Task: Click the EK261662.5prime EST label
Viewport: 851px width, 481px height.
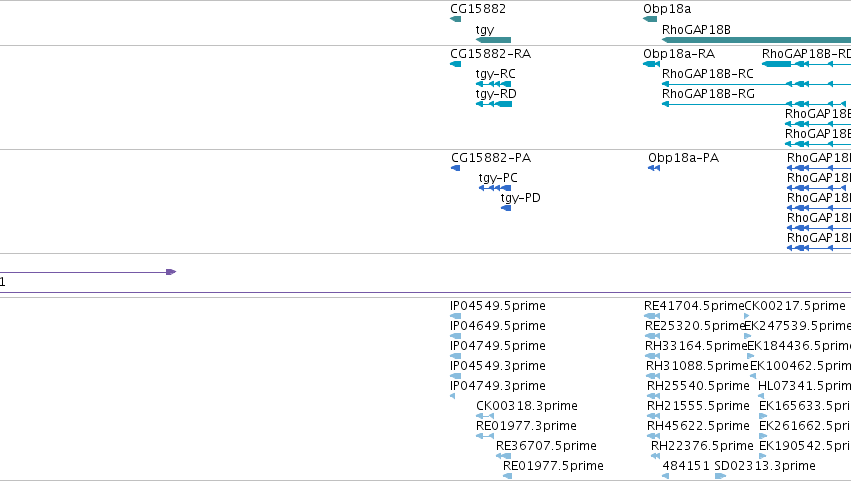Action: pyautogui.click(x=805, y=426)
